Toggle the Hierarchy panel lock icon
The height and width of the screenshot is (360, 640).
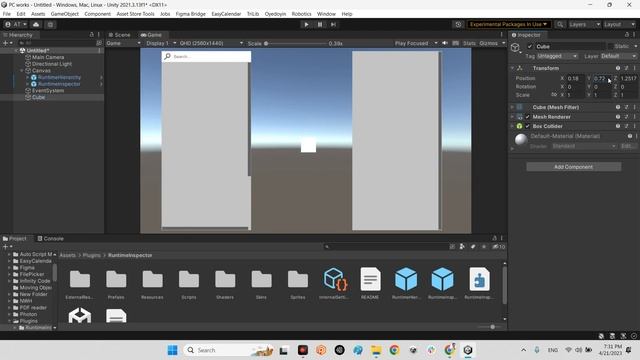pos(91,35)
